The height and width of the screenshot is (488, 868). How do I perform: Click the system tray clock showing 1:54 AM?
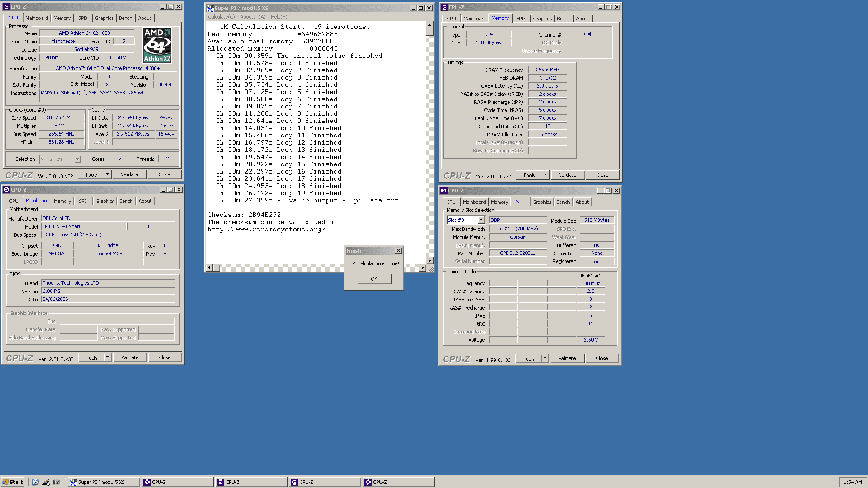(x=853, y=482)
